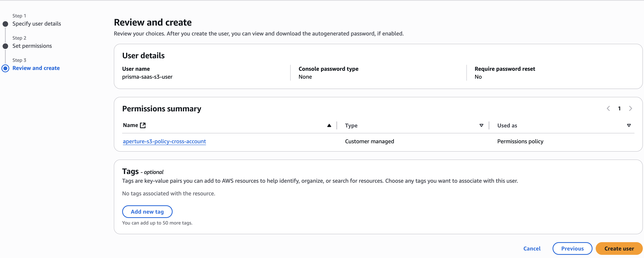Viewport: 644px width, 258px height.
Task: Click the Type column sort arrow
Action: (x=481, y=126)
